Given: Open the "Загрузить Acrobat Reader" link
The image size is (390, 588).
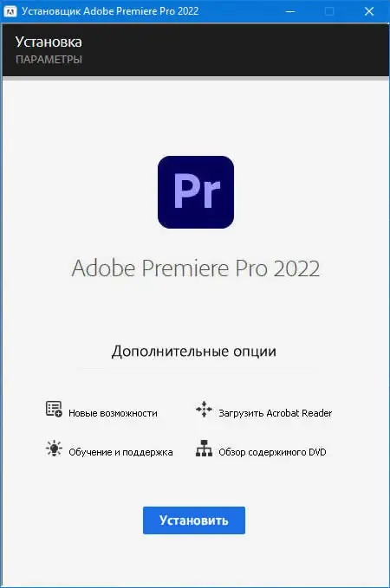Looking at the screenshot, I should 275,413.
